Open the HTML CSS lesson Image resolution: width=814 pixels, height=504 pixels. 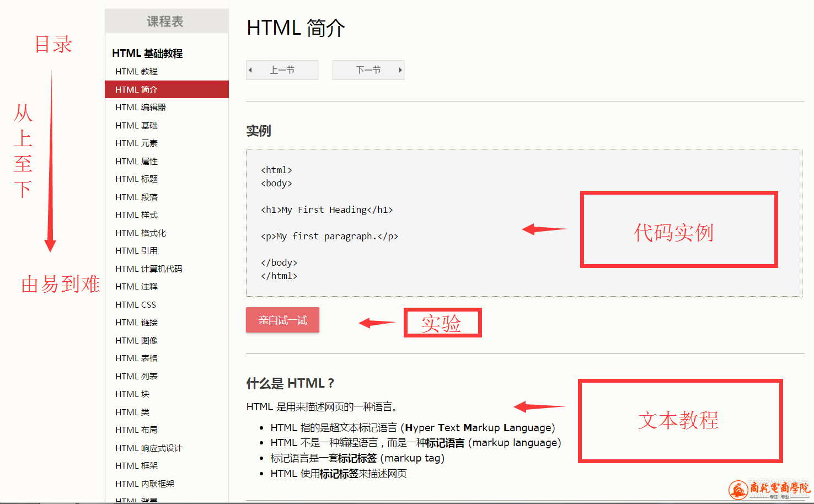pos(136,305)
